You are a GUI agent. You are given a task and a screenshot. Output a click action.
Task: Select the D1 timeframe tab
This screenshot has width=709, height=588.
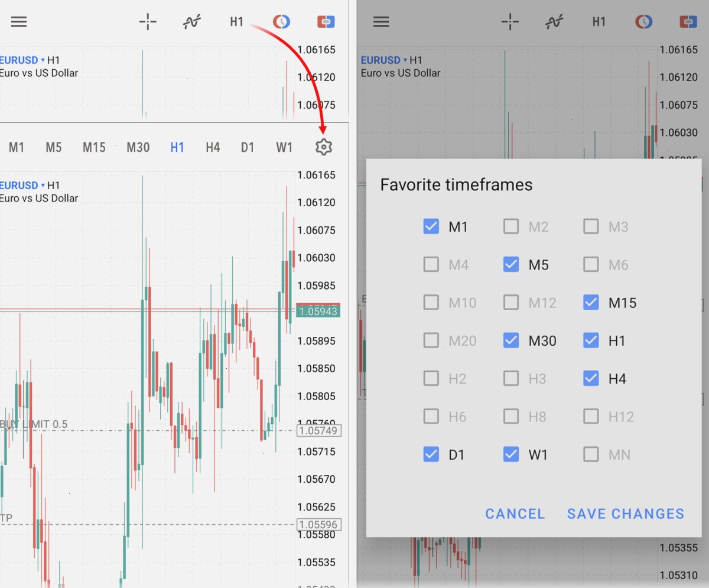248,147
